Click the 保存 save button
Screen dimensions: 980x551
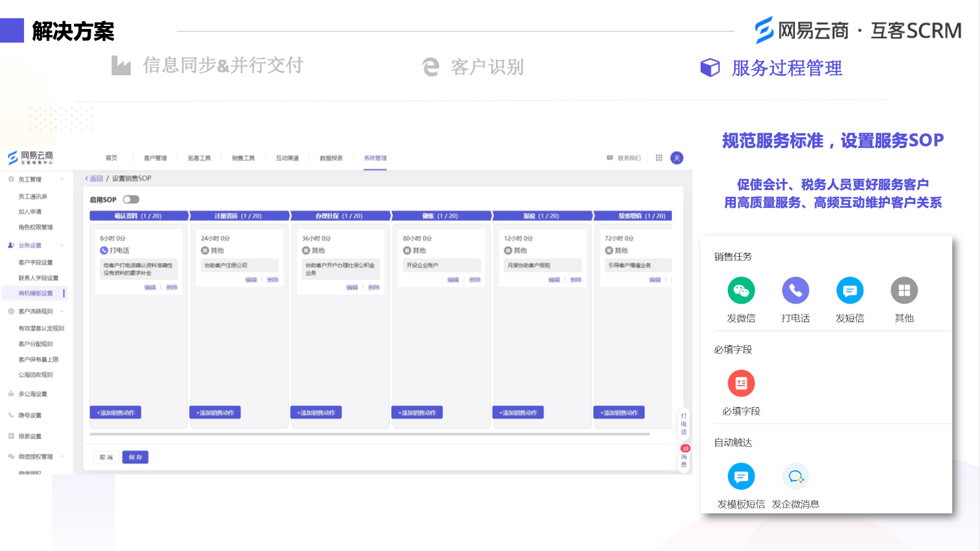coord(135,457)
